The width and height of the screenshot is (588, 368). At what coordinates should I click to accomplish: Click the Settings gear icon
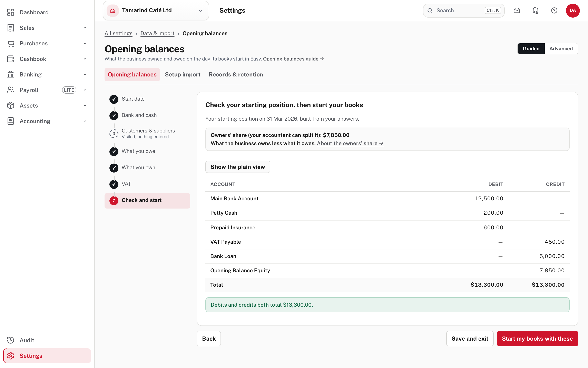coord(10,356)
